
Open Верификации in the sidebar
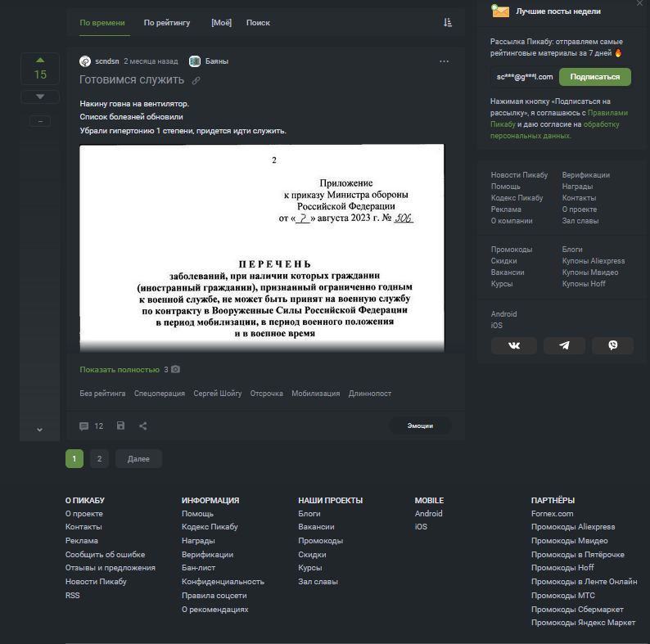coord(586,175)
